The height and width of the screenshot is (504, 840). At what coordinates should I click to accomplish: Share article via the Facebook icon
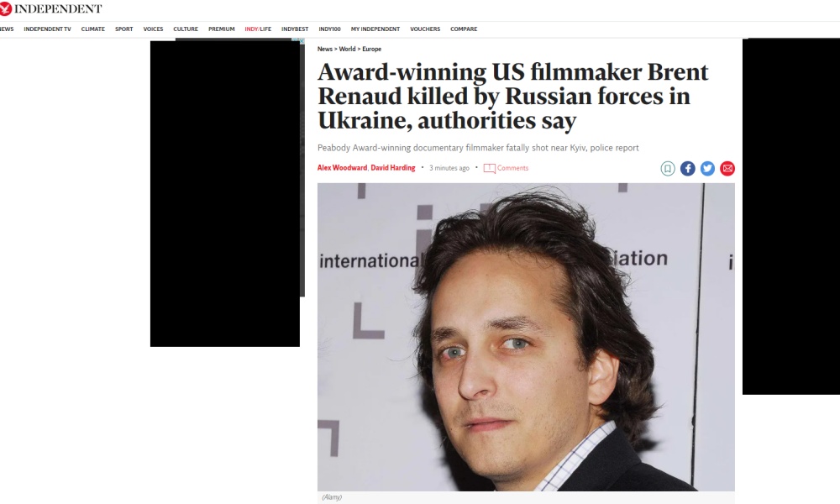688,169
